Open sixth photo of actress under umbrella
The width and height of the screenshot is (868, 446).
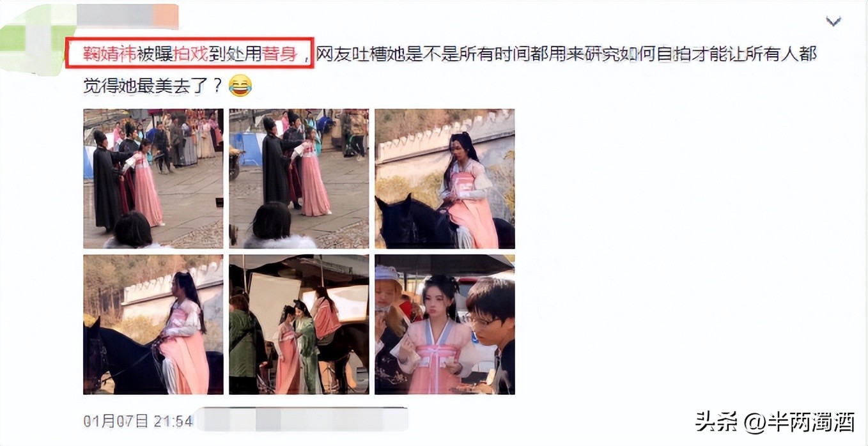[x=445, y=324]
